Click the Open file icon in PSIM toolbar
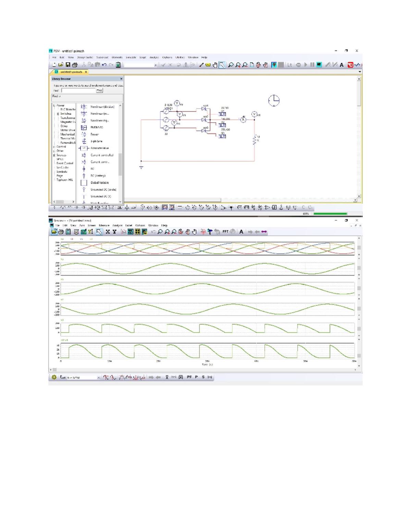The image size is (411, 532). coord(61,65)
